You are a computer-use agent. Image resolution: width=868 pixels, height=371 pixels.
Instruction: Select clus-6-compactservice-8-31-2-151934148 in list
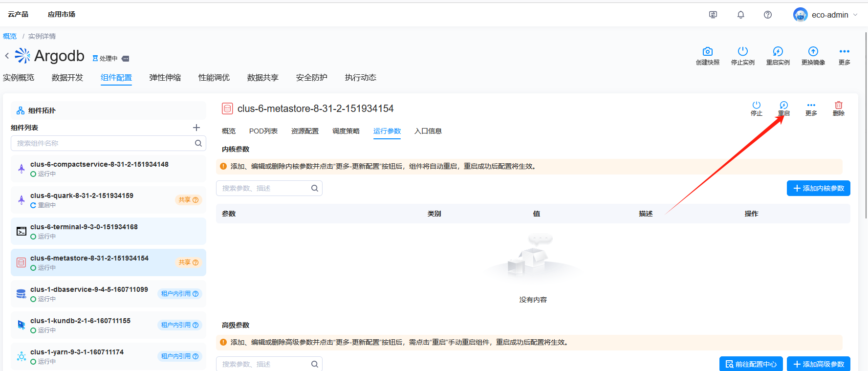[108, 169]
